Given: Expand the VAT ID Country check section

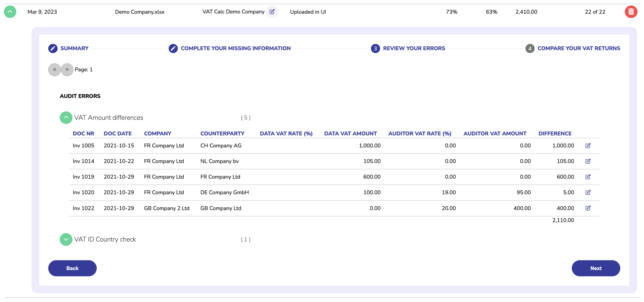Looking at the screenshot, I should tap(66, 239).
